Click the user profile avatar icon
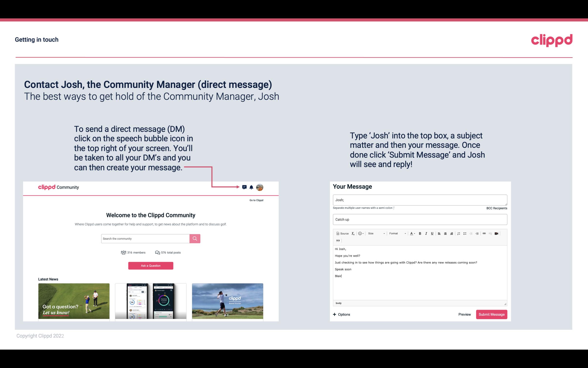The height and width of the screenshot is (368, 588). [260, 187]
